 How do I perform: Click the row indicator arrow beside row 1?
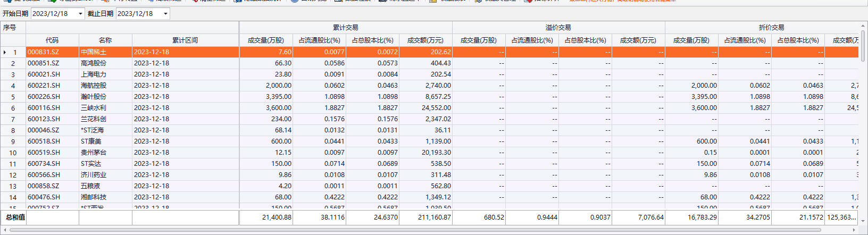point(5,52)
